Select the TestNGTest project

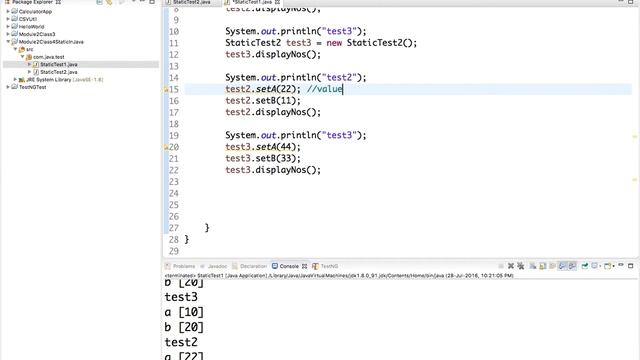tap(32, 87)
